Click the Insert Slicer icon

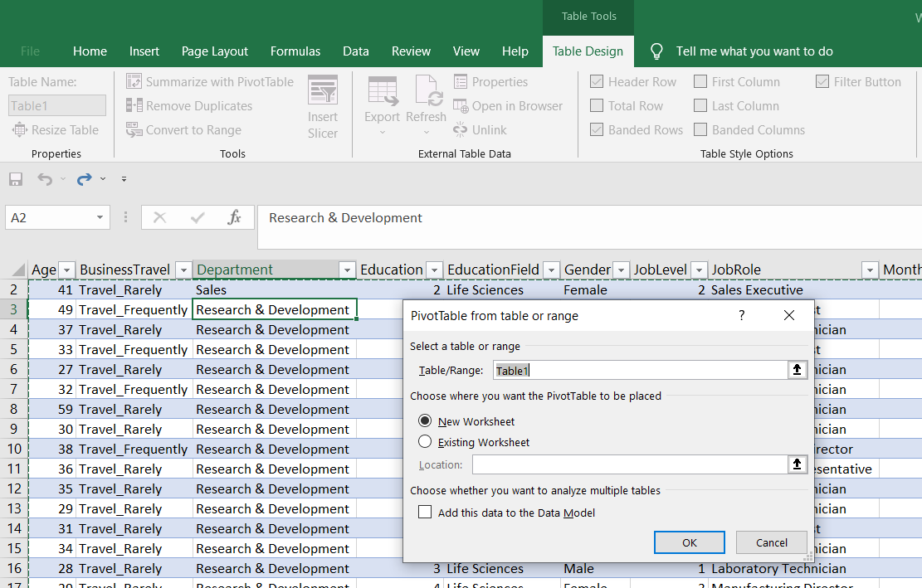pyautogui.click(x=322, y=91)
